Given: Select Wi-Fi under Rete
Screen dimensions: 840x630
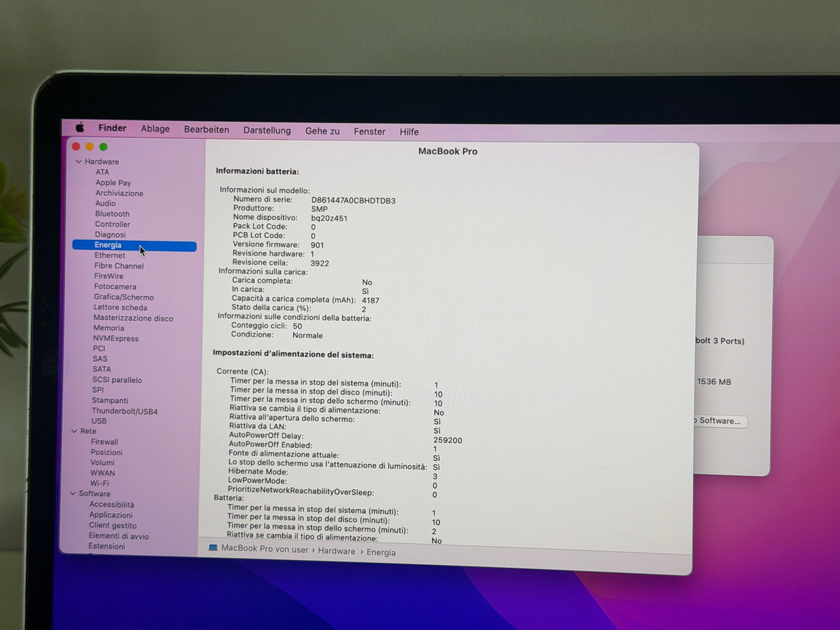Looking at the screenshot, I should [x=100, y=484].
